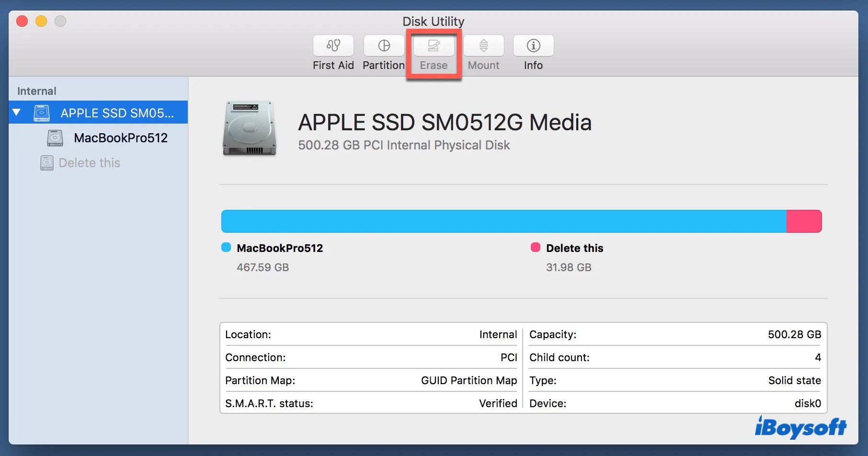The width and height of the screenshot is (868, 456).
Task: Select 'Delete this' in the sidebar
Action: tap(89, 162)
